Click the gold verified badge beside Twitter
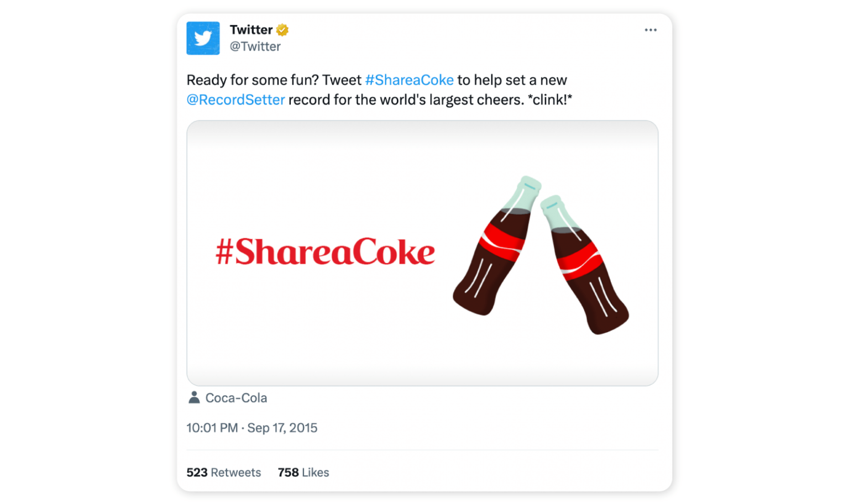Image resolution: width=849 pixels, height=504 pixels. (282, 30)
